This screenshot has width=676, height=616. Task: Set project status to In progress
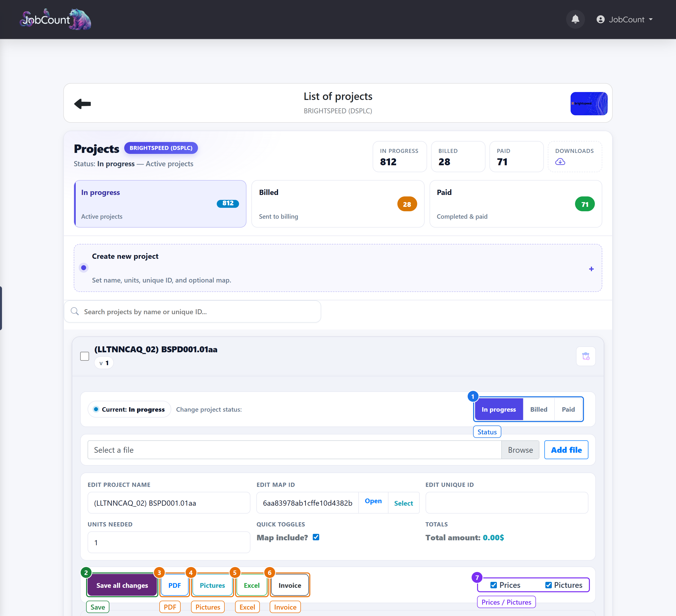(499, 409)
